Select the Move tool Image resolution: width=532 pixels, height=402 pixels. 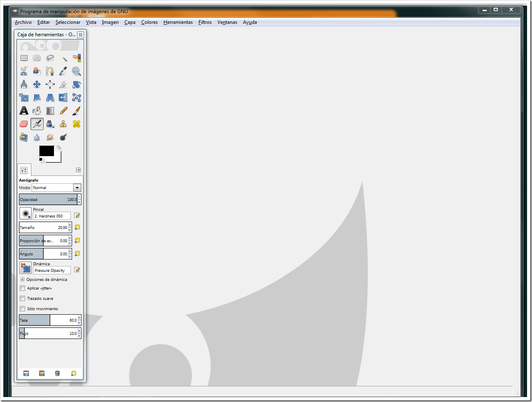pos(37,84)
